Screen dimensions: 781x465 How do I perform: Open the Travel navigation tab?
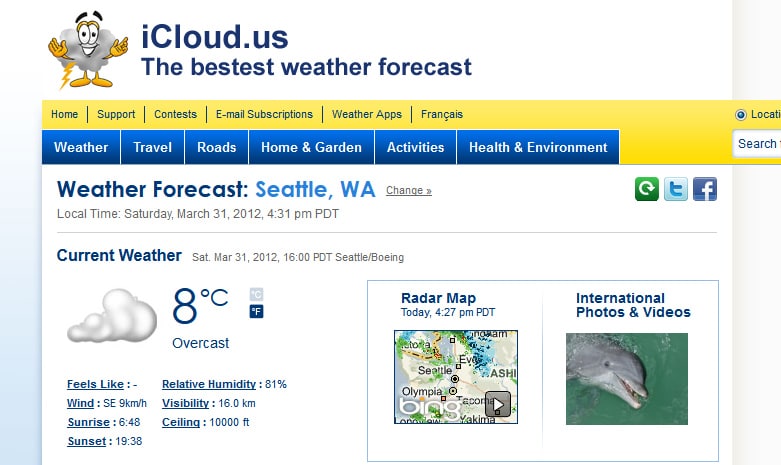pyautogui.click(x=152, y=147)
